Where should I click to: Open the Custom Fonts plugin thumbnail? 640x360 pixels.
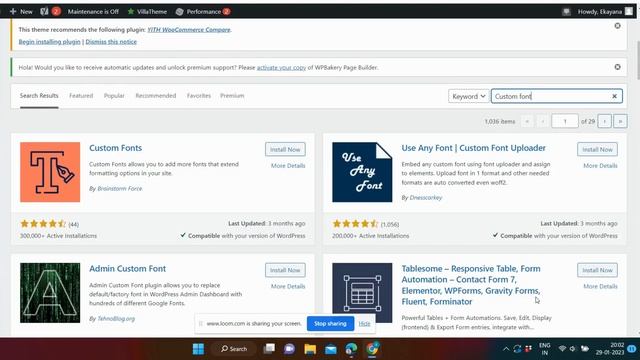point(50,172)
